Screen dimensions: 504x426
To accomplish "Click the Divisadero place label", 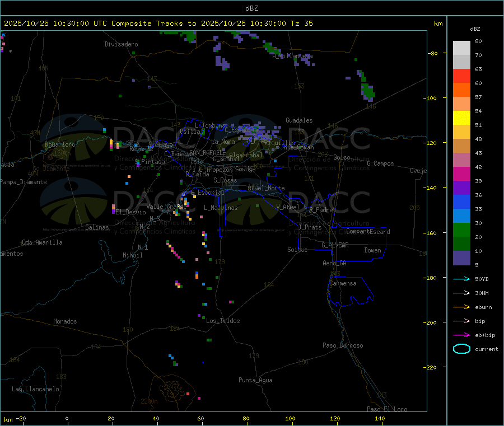I will 121,44.
